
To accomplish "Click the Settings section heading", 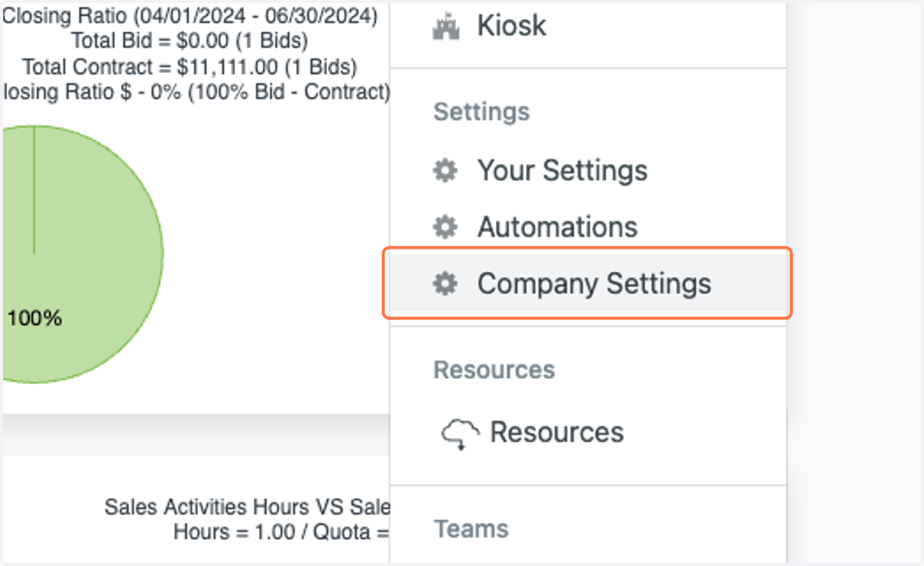I will pyautogui.click(x=481, y=112).
